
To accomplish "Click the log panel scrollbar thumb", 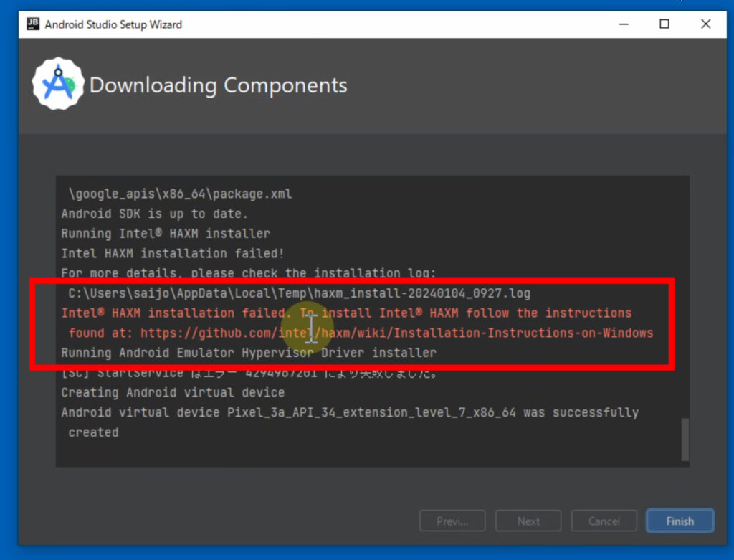I will (x=685, y=439).
